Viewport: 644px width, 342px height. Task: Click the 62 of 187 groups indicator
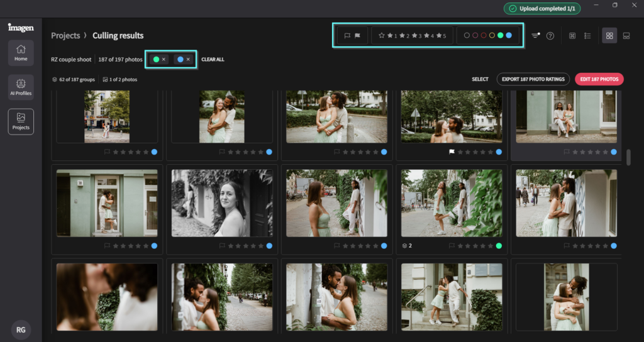pos(74,80)
